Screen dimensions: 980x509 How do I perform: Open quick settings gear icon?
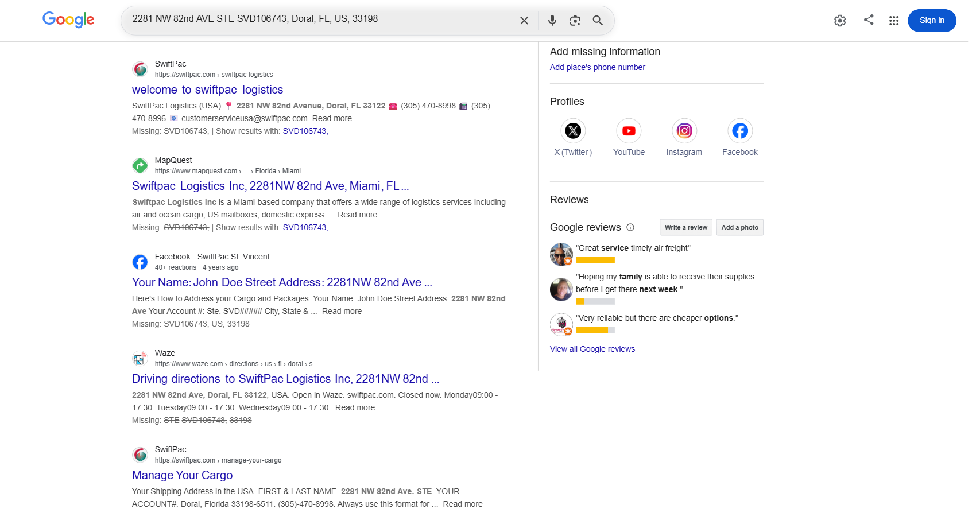(840, 21)
